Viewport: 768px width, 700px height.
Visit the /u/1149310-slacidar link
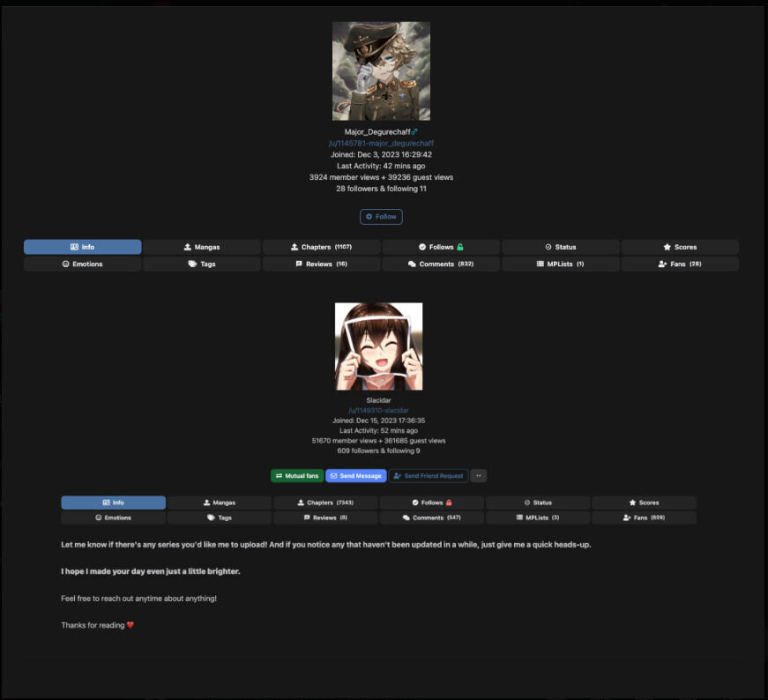pos(378,410)
